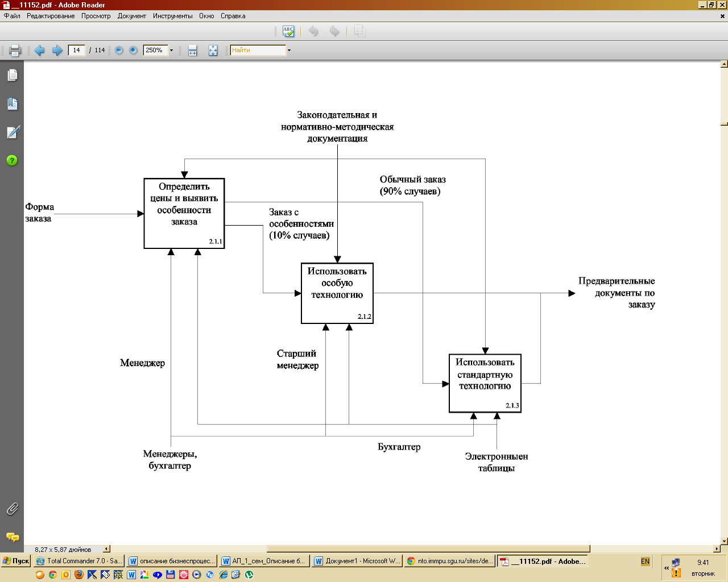Click the zoom in plus button
This screenshot has height=582, width=728.
pos(133,50)
